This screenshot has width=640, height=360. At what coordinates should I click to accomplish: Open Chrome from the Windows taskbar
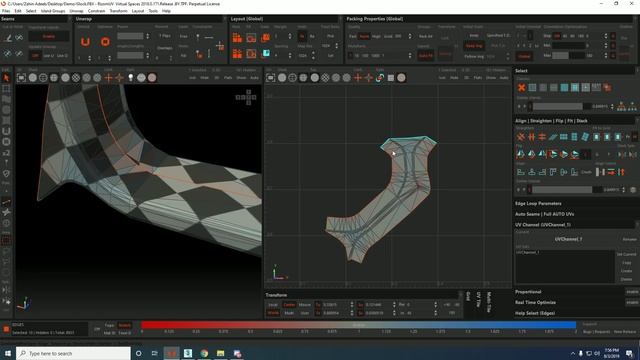click(204, 353)
